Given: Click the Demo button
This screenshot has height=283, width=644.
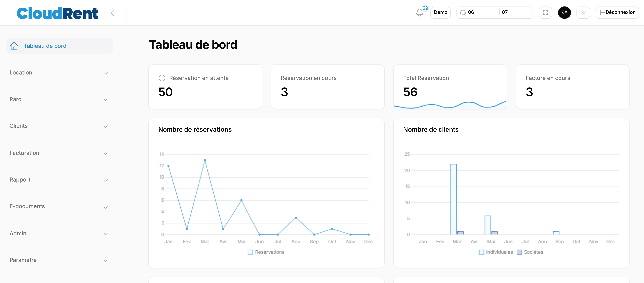Looking at the screenshot, I should coord(440,12).
